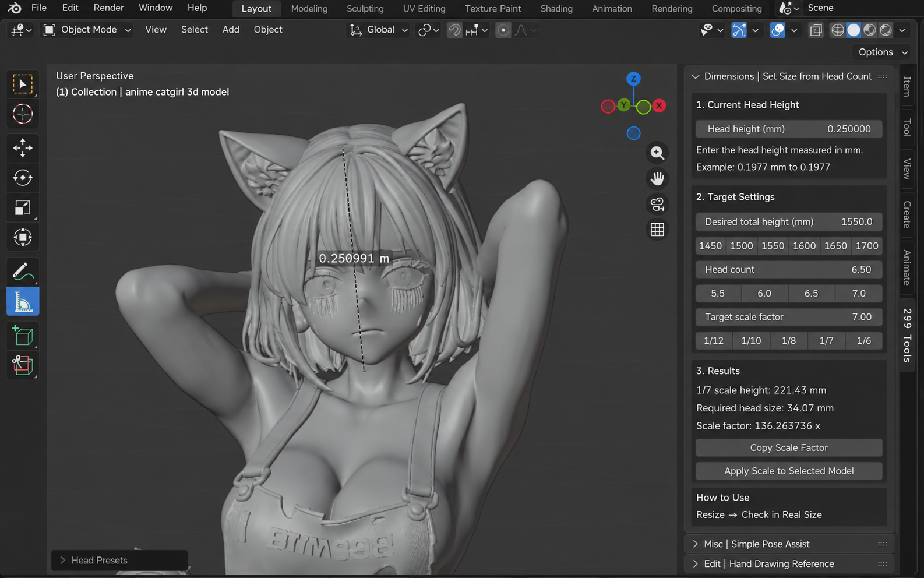
Task: Click the Head height (mm) input field
Action: coord(789,129)
